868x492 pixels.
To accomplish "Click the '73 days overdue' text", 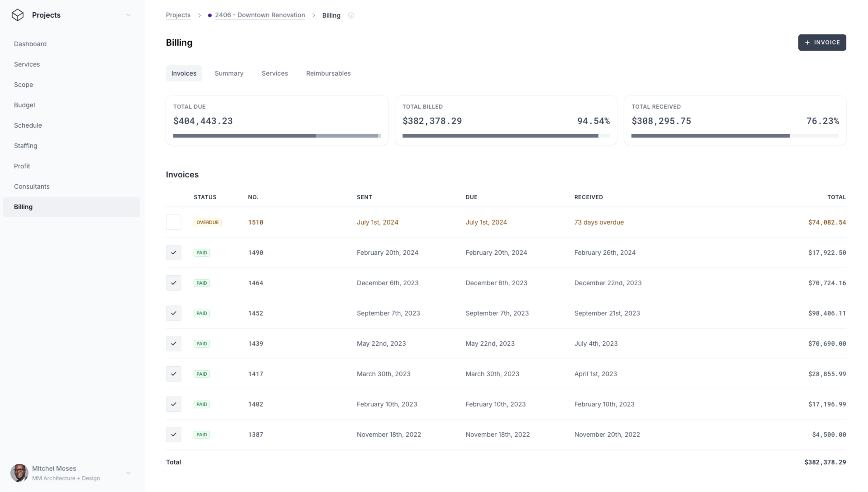I will tap(599, 222).
